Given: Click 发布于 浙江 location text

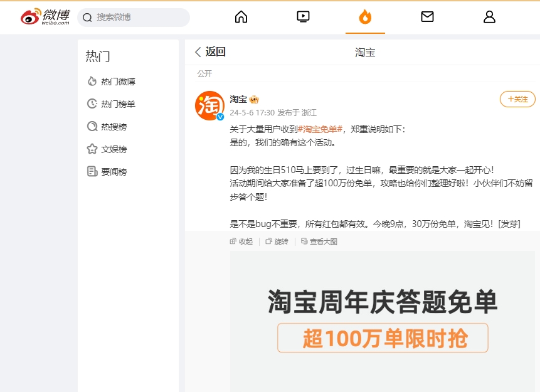Looking at the screenshot, I should click(x=297, y=113).
